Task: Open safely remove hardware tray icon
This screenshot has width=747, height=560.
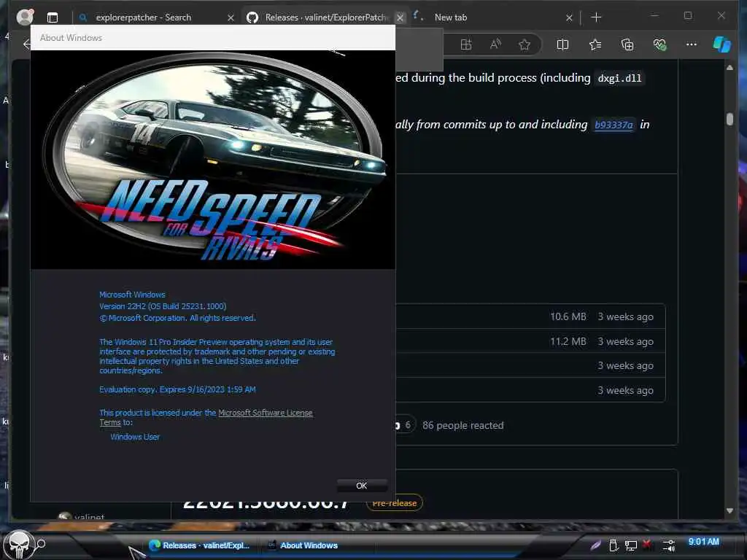Action: [614, 545]
